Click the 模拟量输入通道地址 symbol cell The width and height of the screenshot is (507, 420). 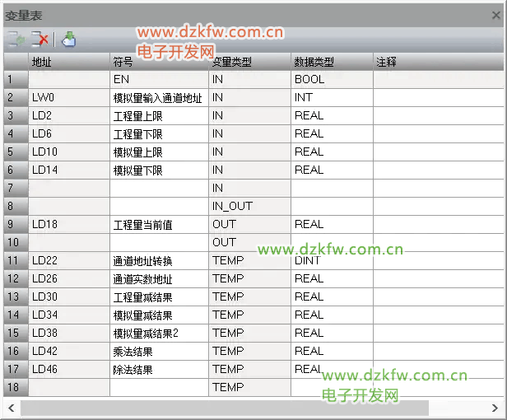pos(159,97)
